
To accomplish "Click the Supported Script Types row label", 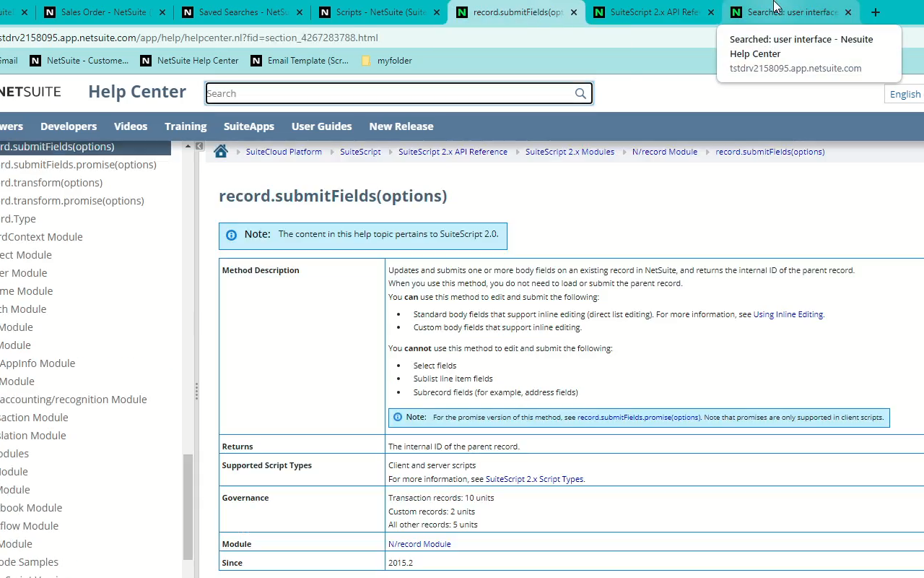I will (267, 465).
